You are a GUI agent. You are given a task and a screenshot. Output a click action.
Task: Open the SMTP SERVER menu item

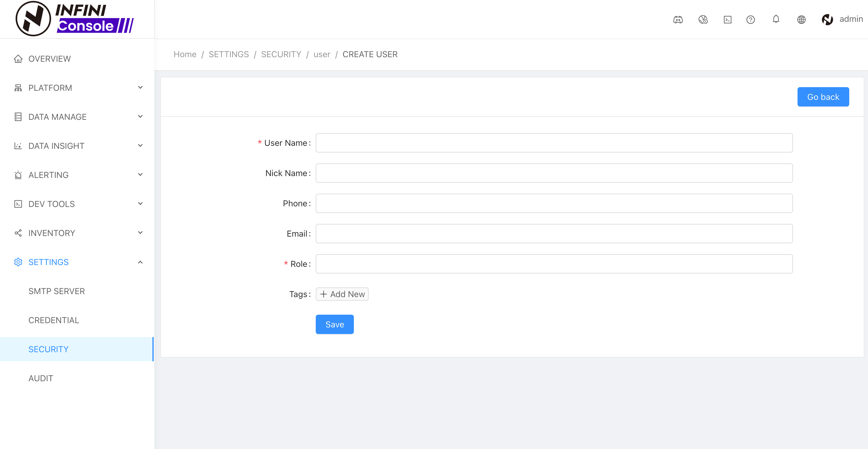pos(57,291)
